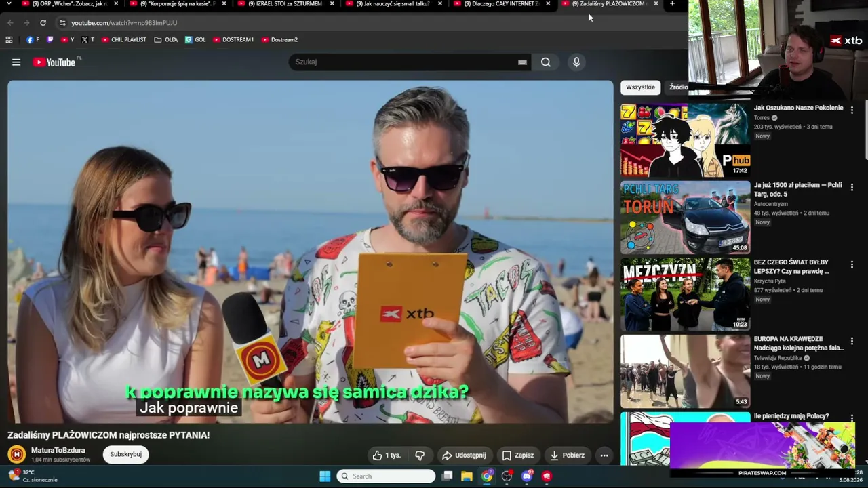Open the YouTube bookmark labeled Y
868x488 pixels.
pyautogui.click(x=68, y=40)
